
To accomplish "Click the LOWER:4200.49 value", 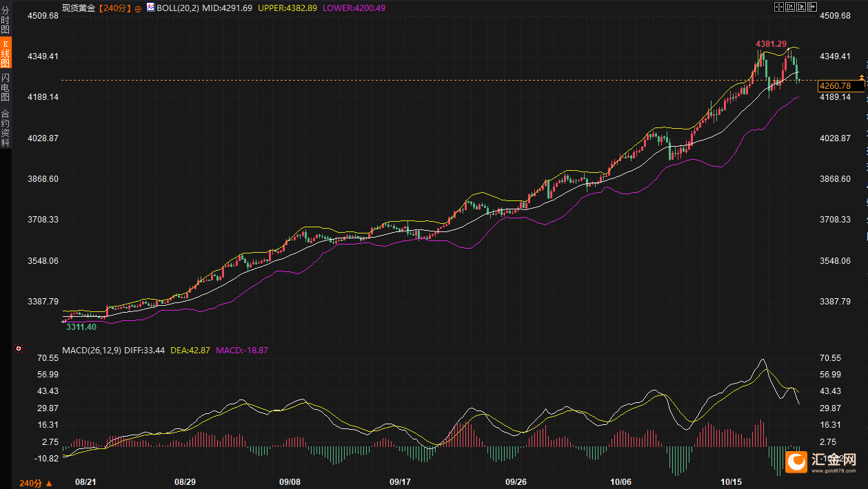I will pos(354,8).
